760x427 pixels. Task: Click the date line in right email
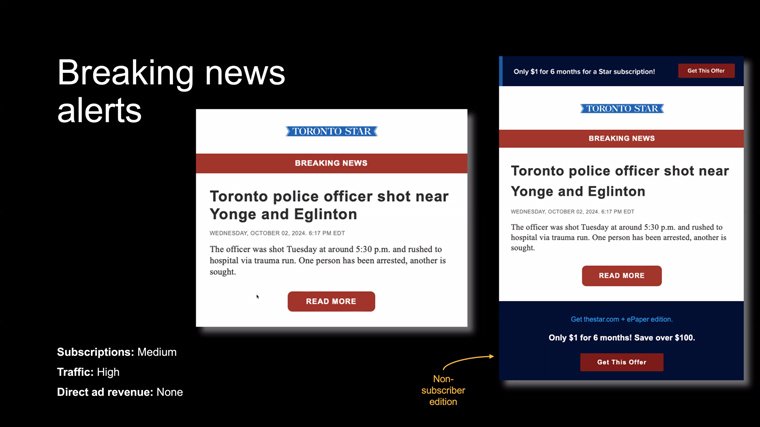coord(572,212)
